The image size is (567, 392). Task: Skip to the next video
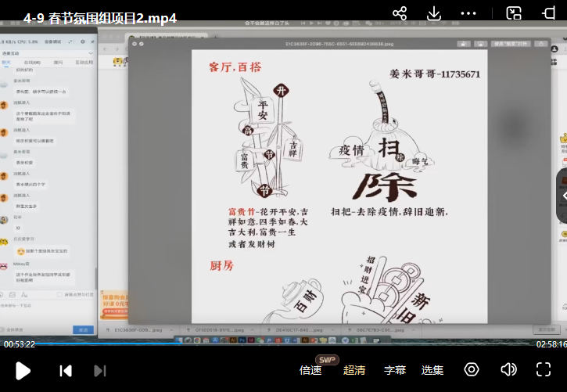tap(99, 370)
